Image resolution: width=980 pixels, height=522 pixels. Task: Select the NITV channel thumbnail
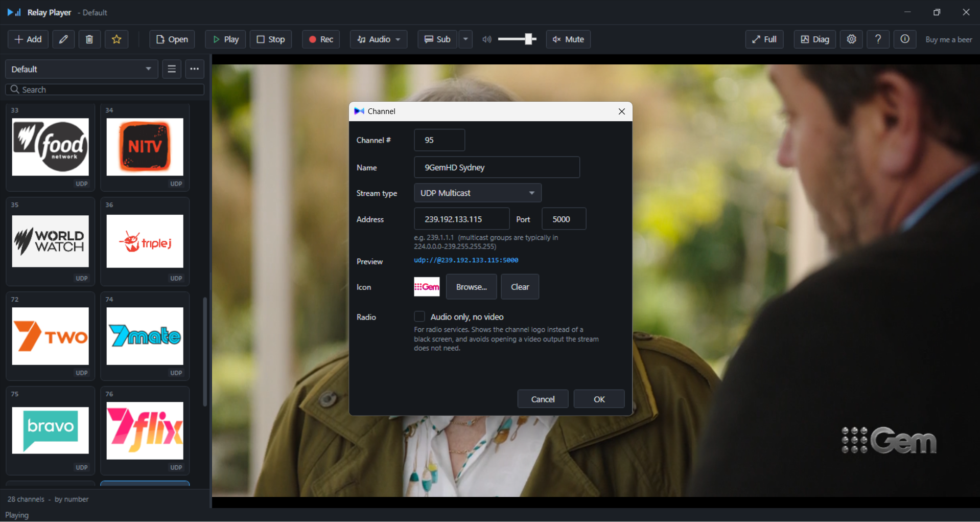[145, 147]
